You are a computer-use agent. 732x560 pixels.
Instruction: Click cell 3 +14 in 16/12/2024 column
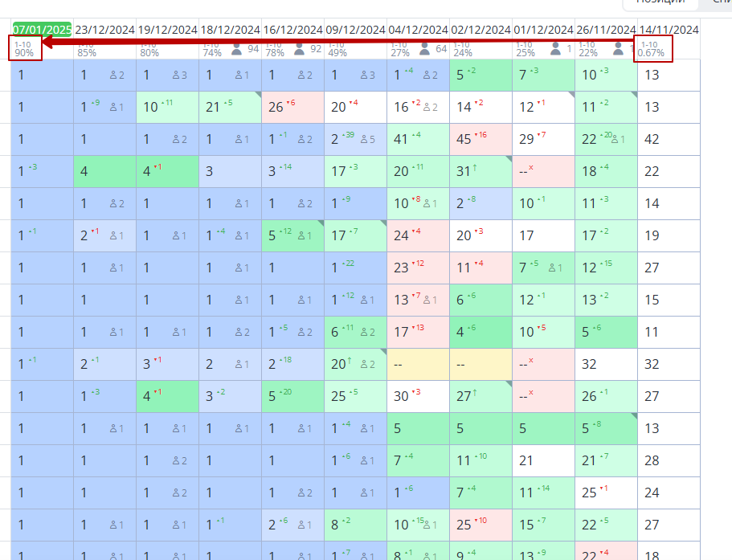pyautogui.click(x=292, y=171)
